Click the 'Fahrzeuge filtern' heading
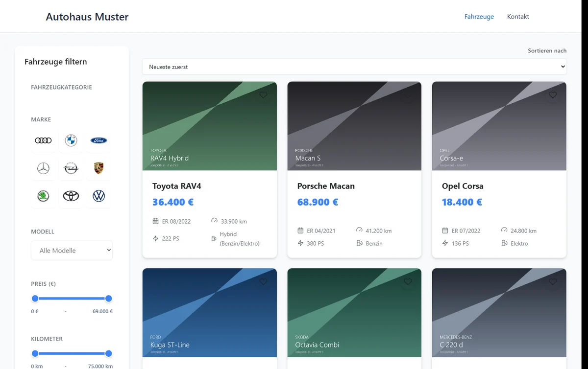The image size is (588, 369). (56, 62)
